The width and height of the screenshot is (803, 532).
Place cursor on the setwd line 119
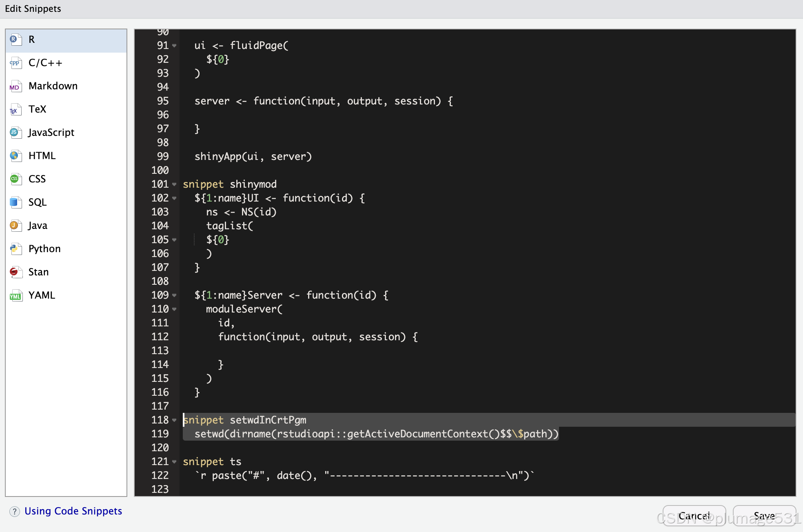(367, 434)
